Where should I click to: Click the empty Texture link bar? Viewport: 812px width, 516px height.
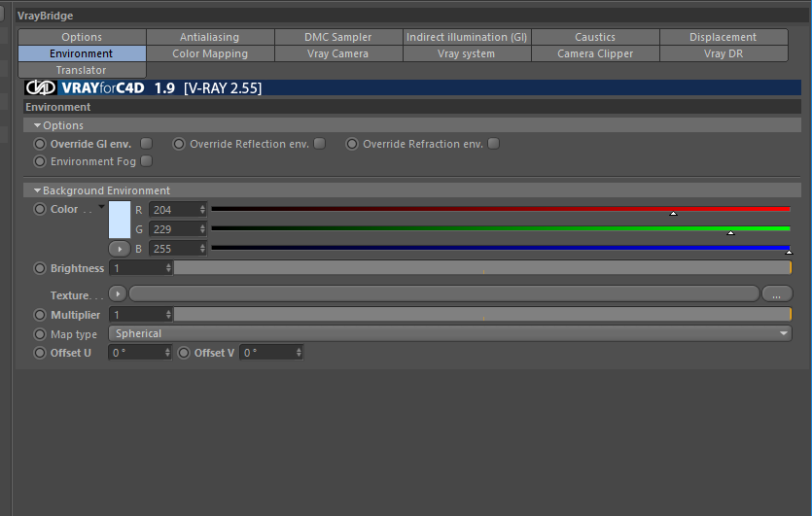point(444,294)
